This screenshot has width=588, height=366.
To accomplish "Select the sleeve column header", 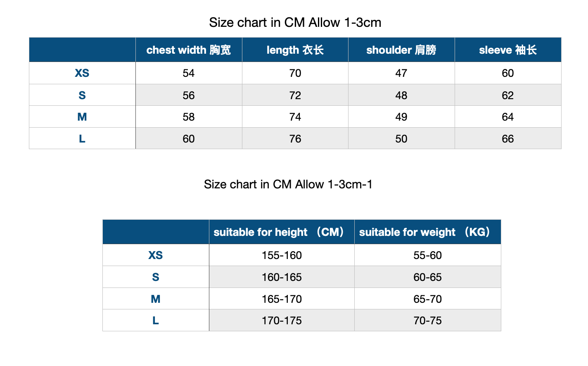I will [508, 50].
